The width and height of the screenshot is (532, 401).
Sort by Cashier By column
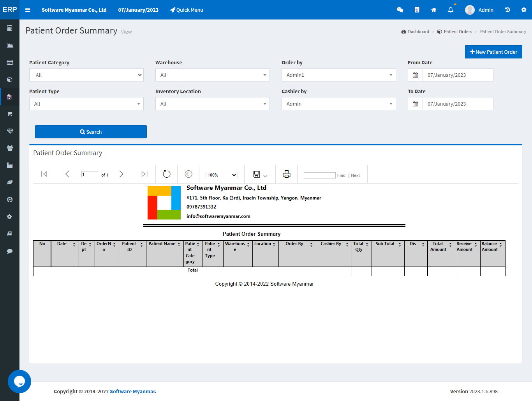347,245
